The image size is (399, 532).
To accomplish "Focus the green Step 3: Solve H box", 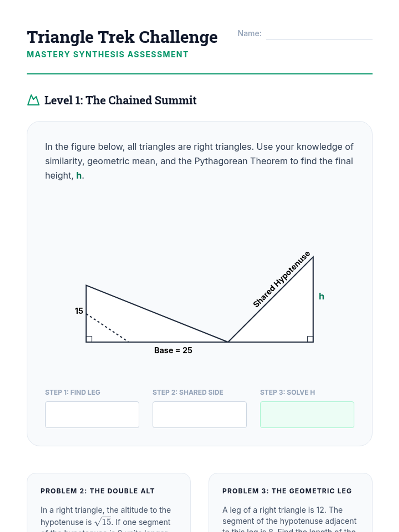I will (x=307, y=415).
